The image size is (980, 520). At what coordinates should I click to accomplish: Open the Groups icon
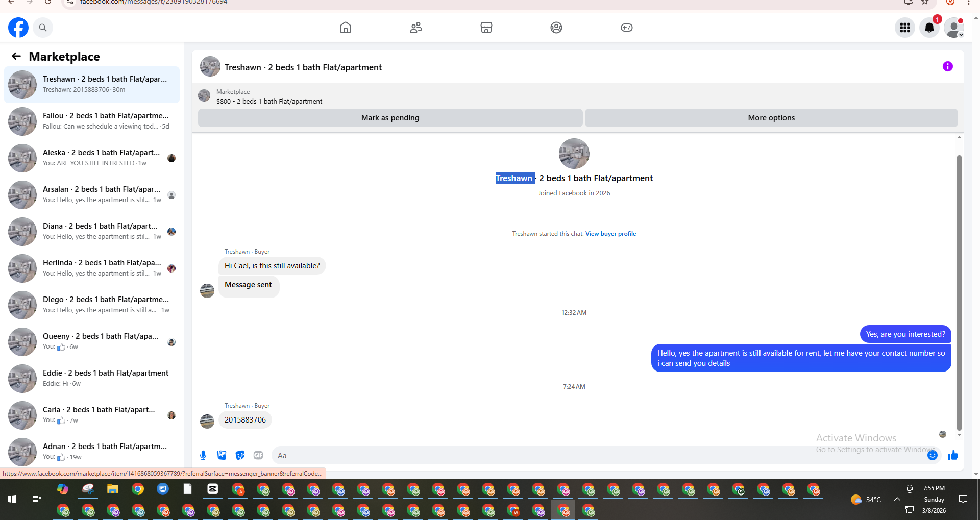click(x=556, y=28)
